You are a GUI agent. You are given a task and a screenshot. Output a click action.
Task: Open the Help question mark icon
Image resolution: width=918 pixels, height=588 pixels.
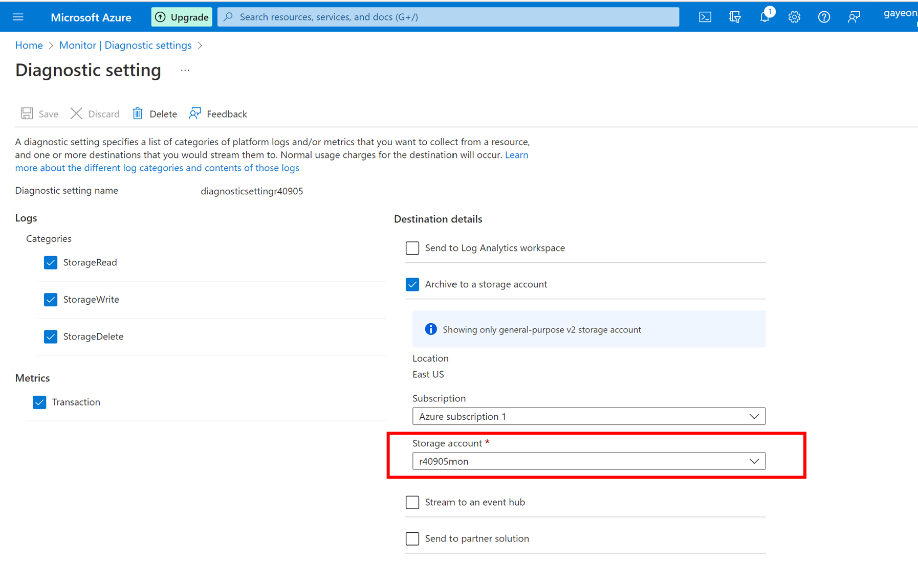coord(824,17)
